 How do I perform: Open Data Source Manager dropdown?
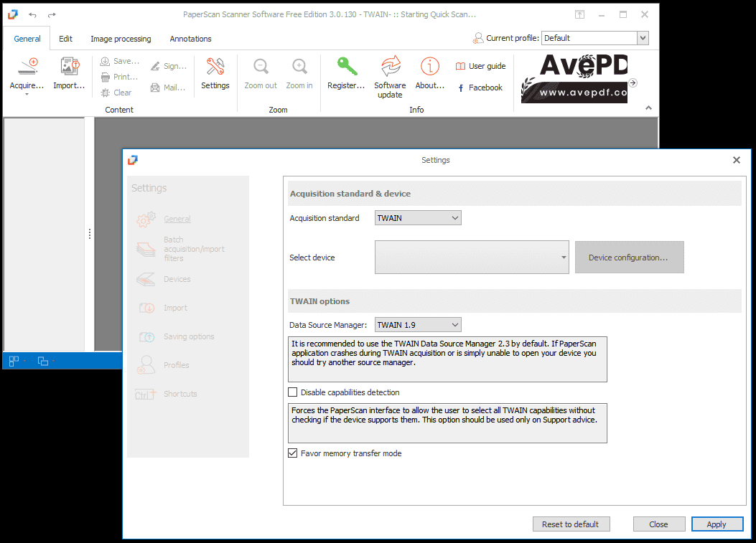[418, 325]
